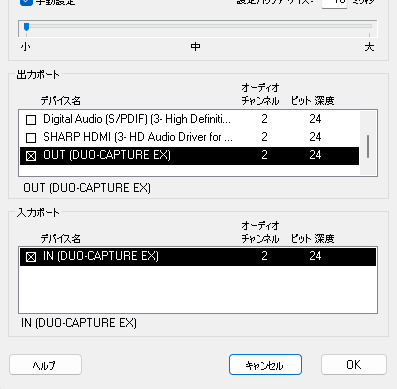The image size is (397, 389).
Task: Confirm settings with the OK button
Action: coord(354,365)
